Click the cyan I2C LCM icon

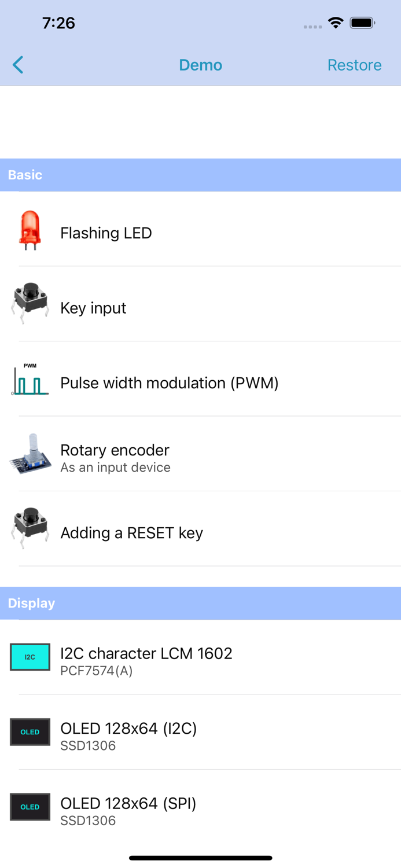(x=30, y=657)
